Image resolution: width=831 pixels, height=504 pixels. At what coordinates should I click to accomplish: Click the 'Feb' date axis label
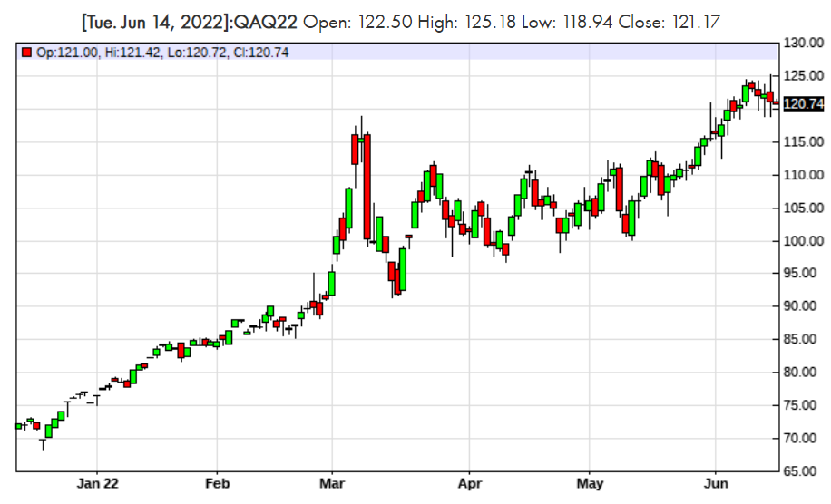click(218, 483)
